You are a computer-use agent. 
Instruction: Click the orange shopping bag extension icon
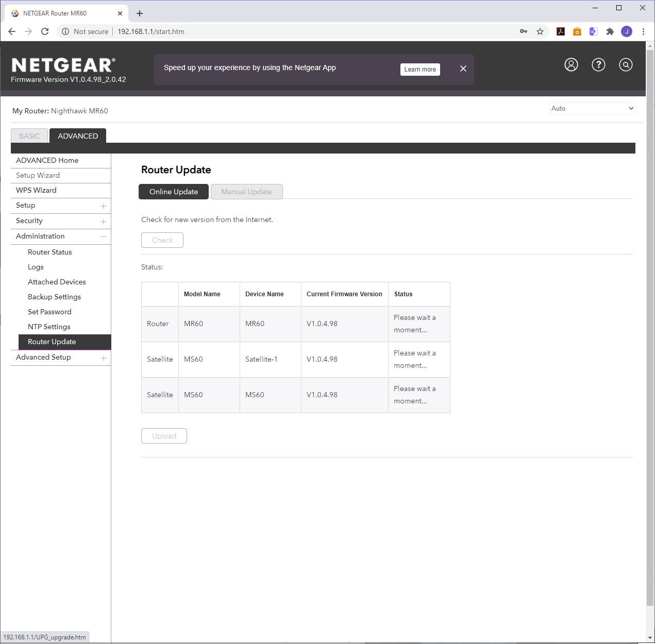click(x=577, y=31)
